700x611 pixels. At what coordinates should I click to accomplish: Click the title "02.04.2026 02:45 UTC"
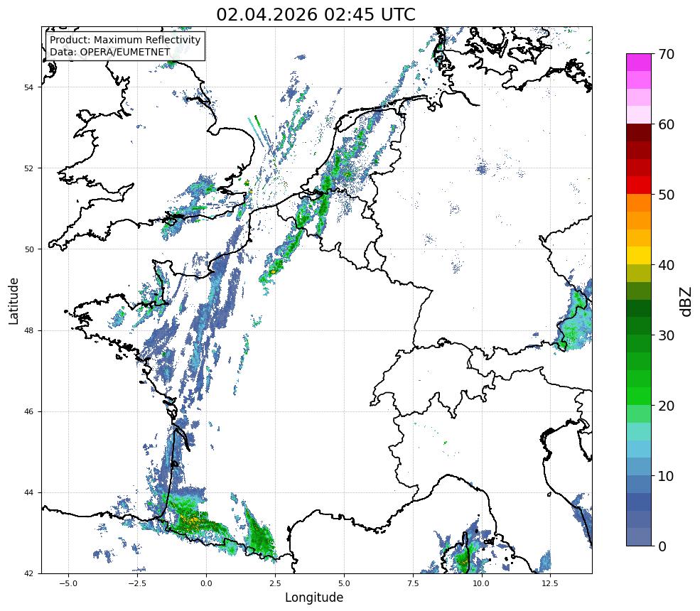coord(316,14)
